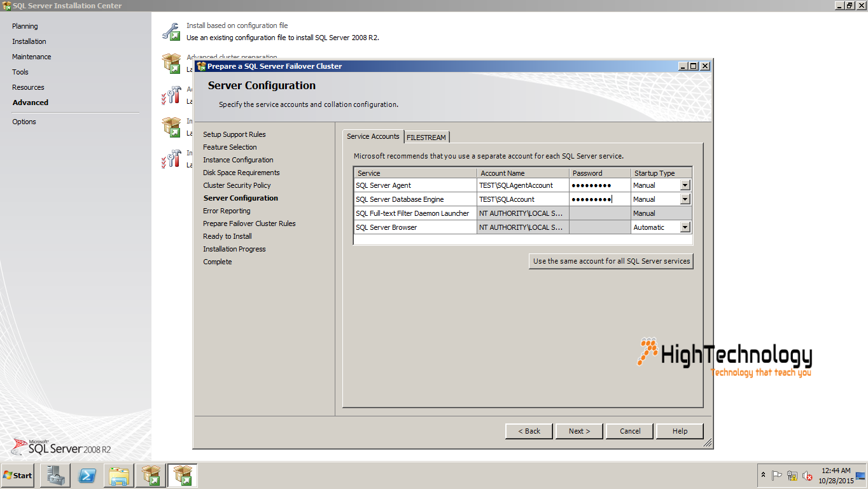
Task: Click the Service column header
Action: [x=416, y=173]
